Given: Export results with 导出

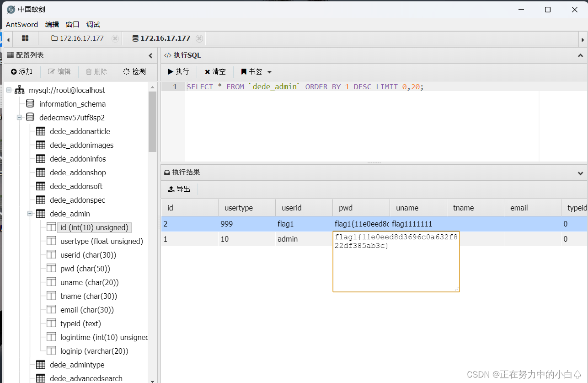Looking at the screenshot, I should click(179, 189).
